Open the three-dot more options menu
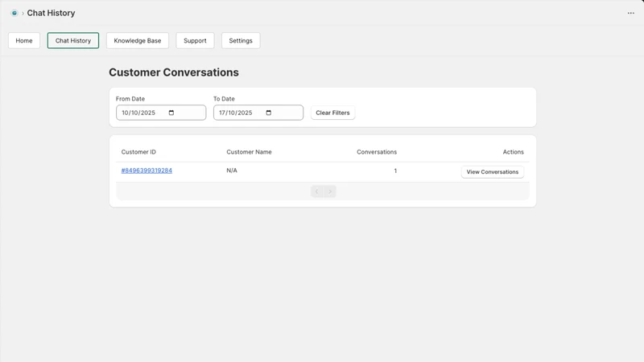This screenshot has width=644, height=362. coord(630,13)
